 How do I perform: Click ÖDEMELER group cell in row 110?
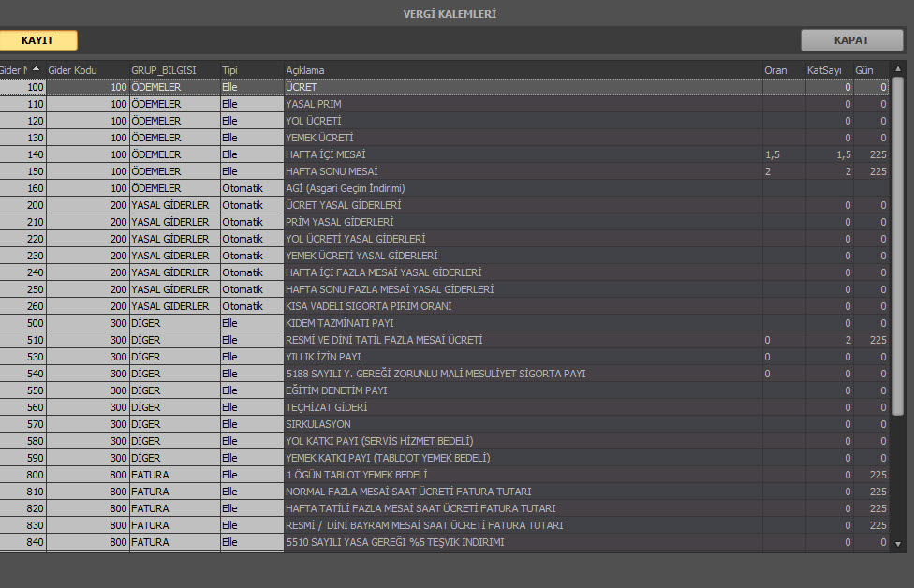[175, 104]
